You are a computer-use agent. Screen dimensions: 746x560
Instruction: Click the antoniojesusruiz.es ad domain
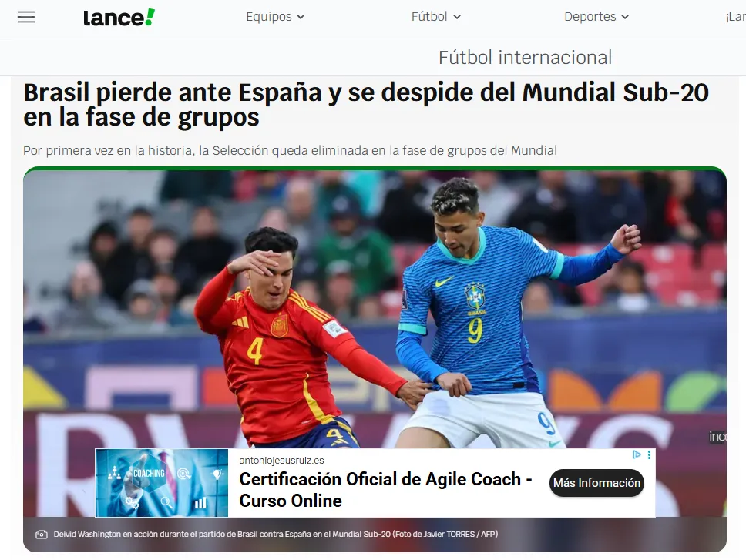[281, 460]
